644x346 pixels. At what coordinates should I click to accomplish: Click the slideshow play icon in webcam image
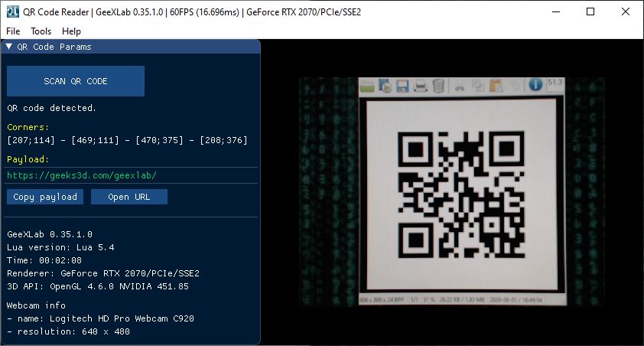pos(385,86)
